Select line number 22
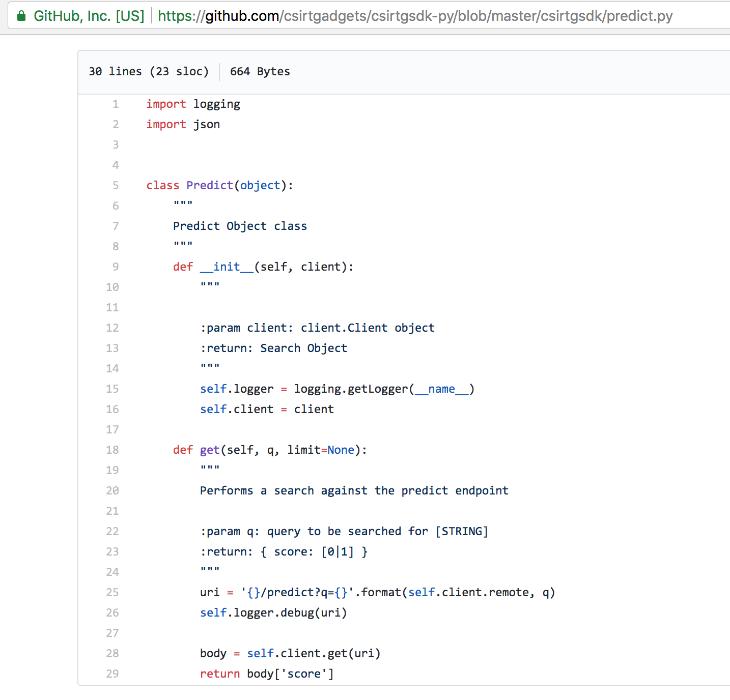The image size is (730, 700). pyautogui.click(x=113, y=532)
